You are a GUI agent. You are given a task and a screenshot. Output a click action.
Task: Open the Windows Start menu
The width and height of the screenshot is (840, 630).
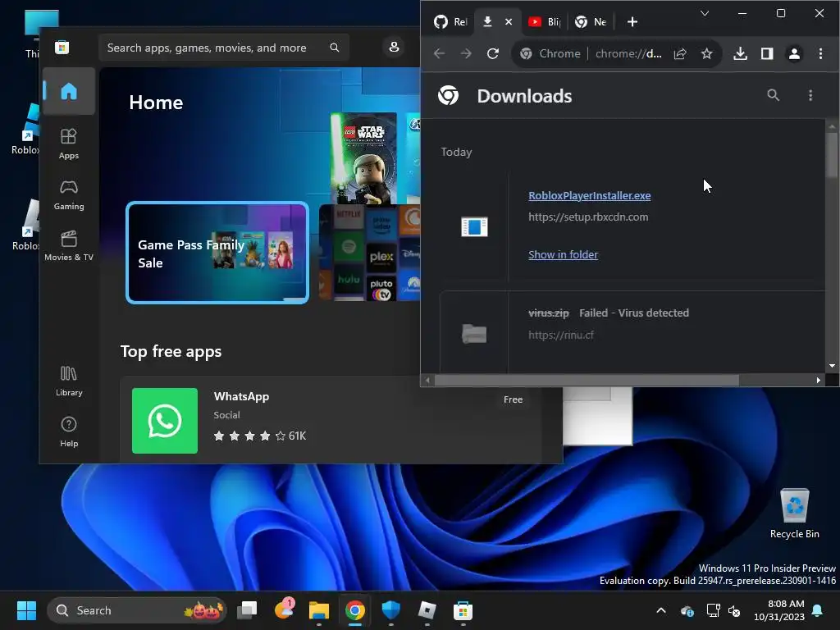[26, 610]
